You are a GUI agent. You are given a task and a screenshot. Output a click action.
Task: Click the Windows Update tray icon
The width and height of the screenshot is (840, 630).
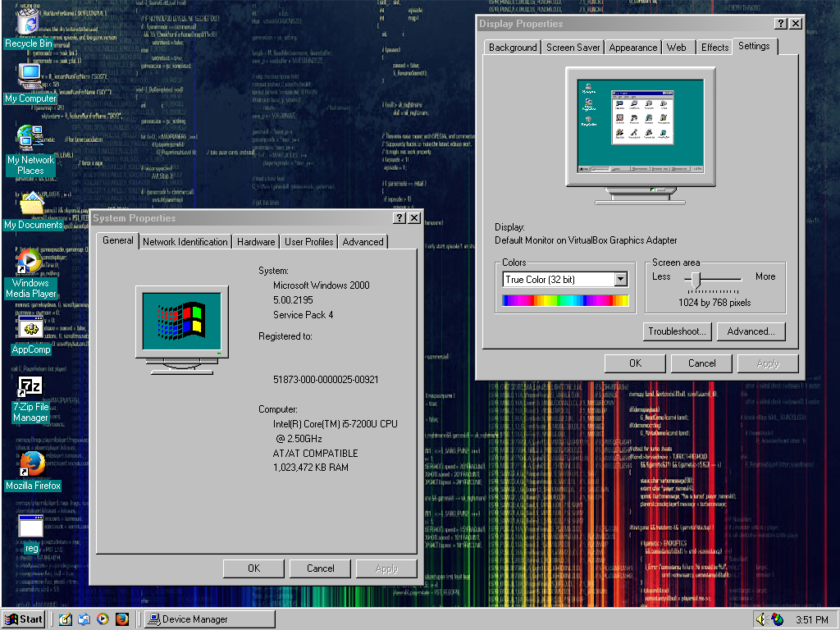[x=777, y=619]
